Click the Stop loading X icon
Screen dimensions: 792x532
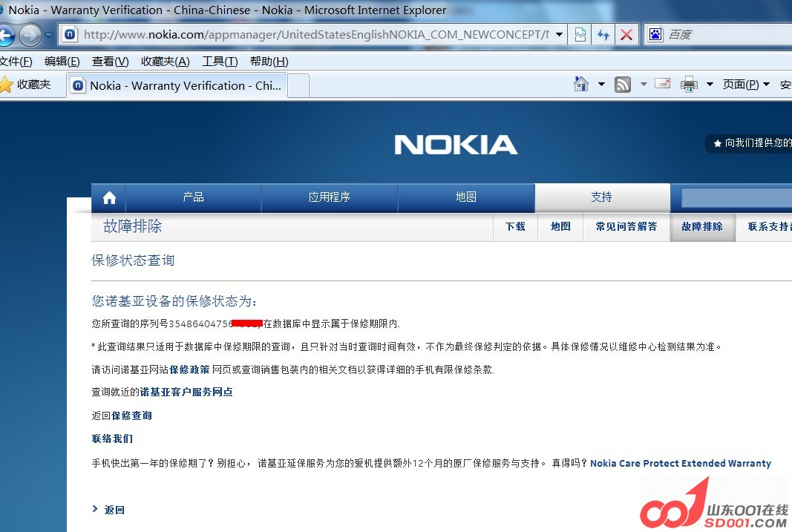(x=626, y=35)
